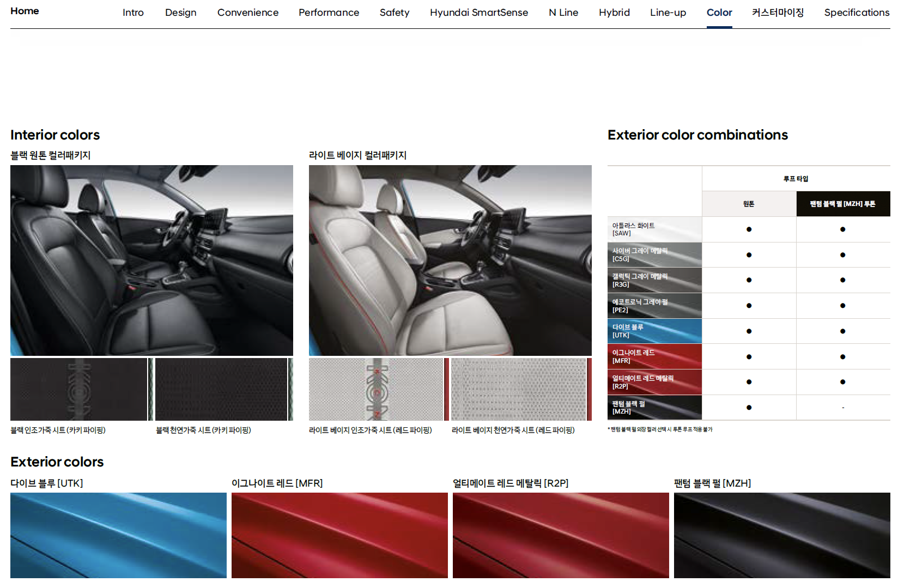Click two-tone dot for 얼티메이트 레드 메탈릭
Screen dimensions: 898x588
(x=843, y=382)
